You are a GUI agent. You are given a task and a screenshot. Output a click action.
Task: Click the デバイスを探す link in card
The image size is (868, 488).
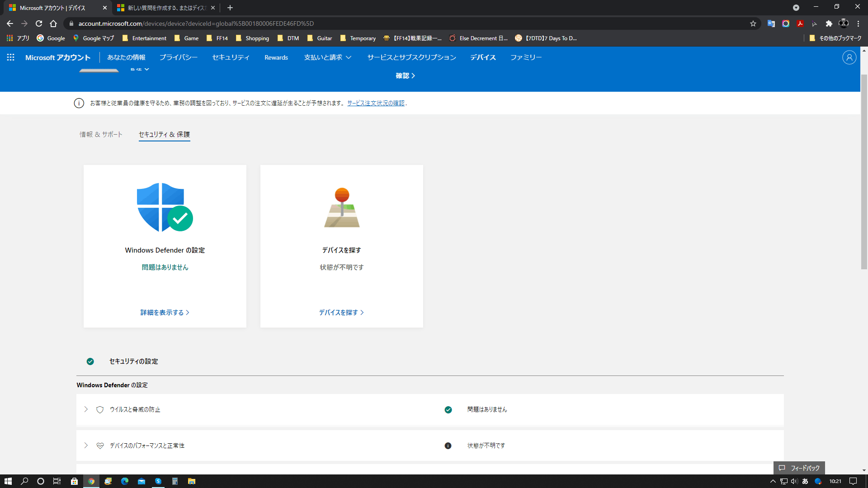341,313
